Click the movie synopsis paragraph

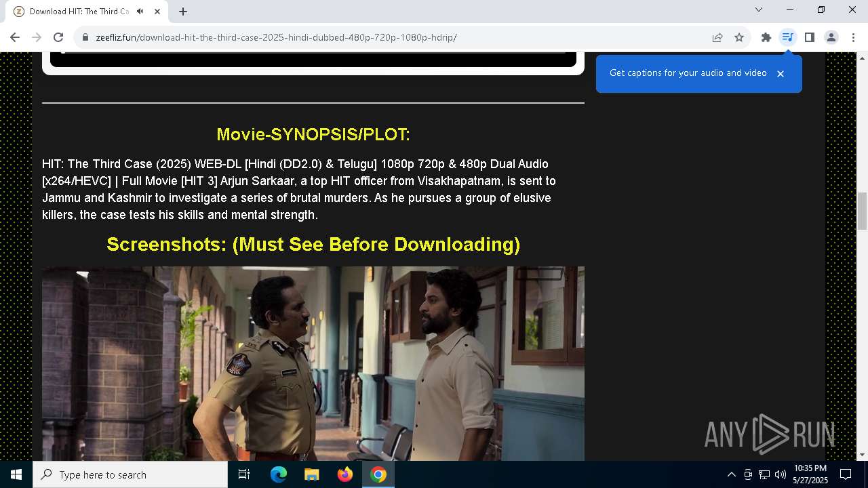[299, 189]
